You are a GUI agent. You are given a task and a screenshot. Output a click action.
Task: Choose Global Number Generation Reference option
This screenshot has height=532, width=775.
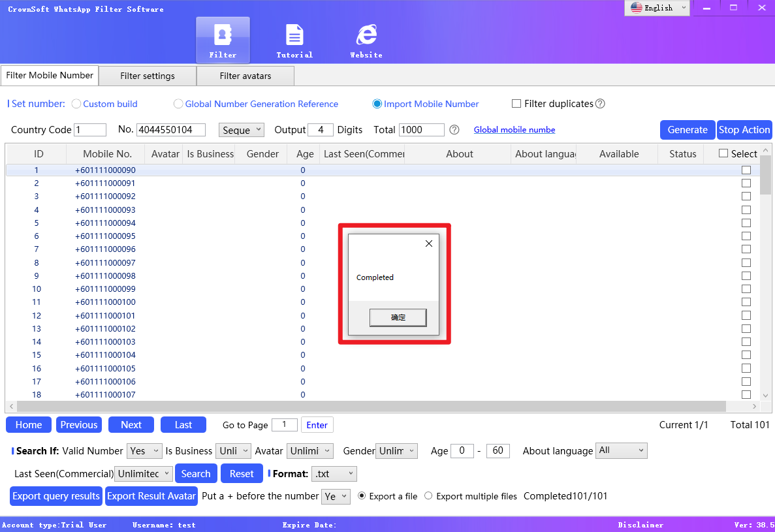click(178, 104)
